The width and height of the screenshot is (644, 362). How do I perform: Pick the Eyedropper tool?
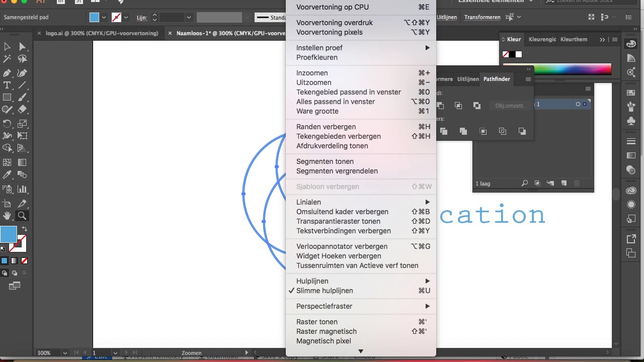pos(7,175)
